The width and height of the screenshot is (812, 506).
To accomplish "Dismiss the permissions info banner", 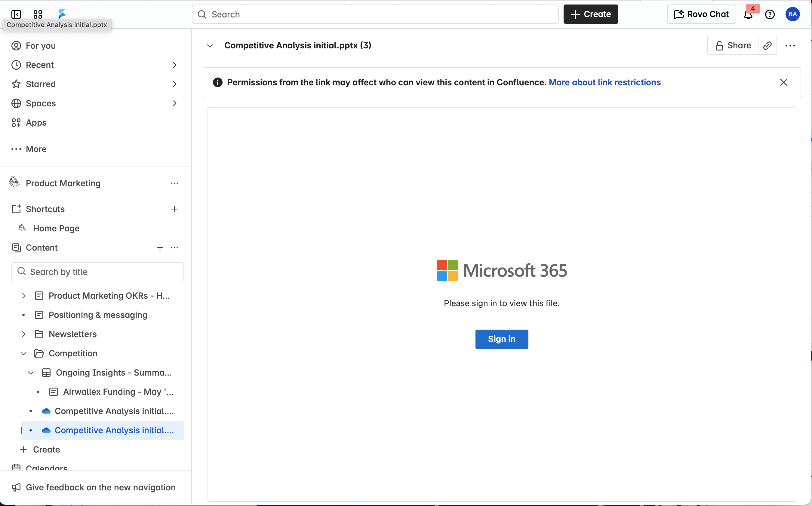I will (783, 82).
